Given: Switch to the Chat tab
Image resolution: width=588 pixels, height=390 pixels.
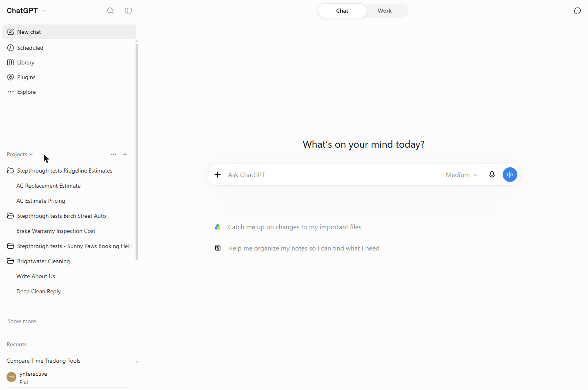Looking at the screenshot, I should pos(342,11).
